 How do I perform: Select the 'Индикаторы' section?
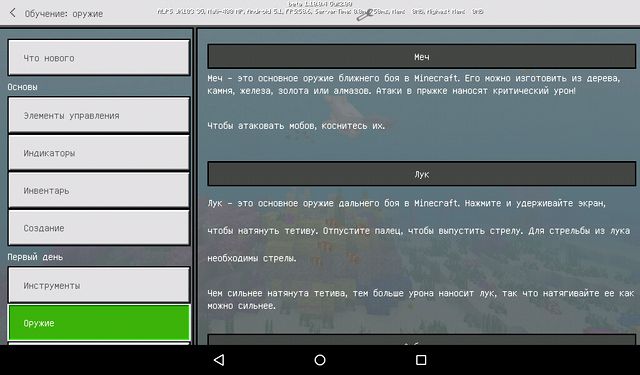99,153
